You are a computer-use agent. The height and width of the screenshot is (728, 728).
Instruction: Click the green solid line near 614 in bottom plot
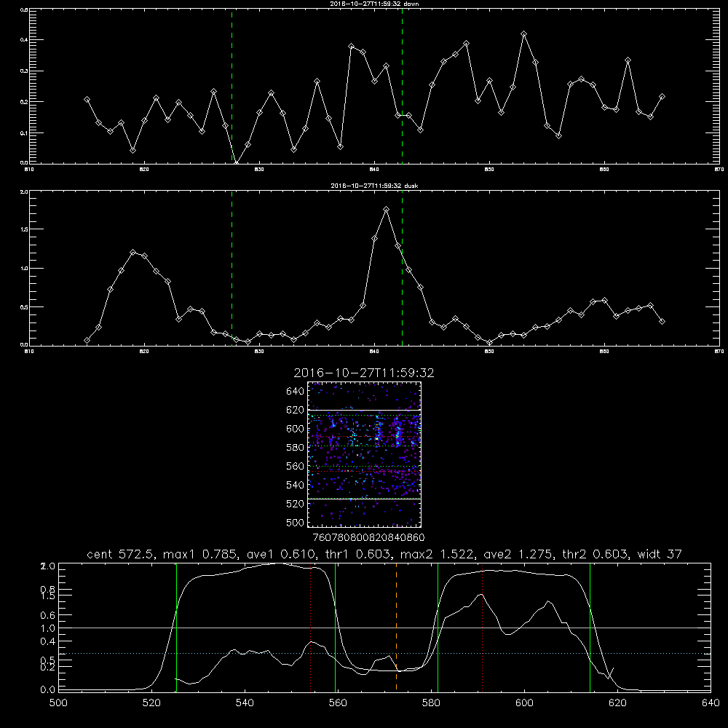[x=590, y=627]
